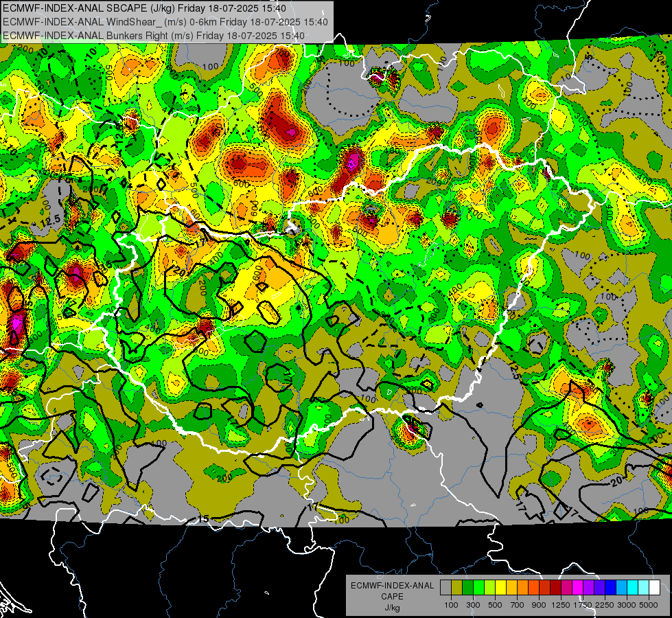Pick the bright green legend swatch
This screenshot has height=618, width=672.
tap(478, 587)
